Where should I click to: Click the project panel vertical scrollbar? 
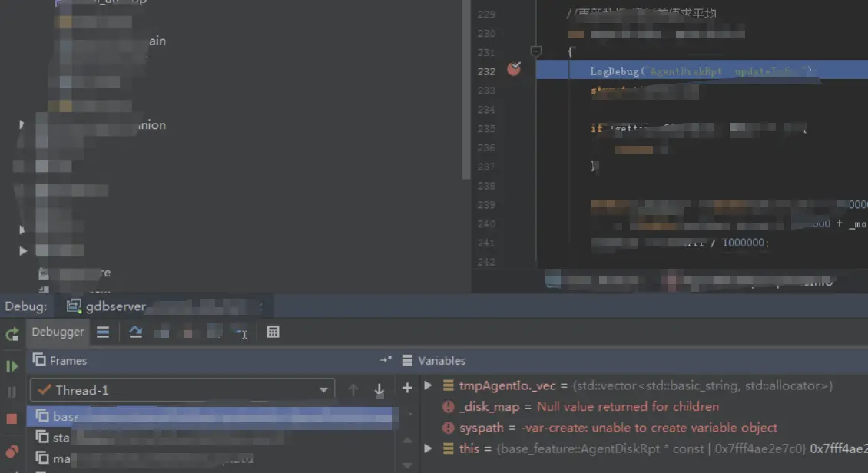(x=466, y=90)
